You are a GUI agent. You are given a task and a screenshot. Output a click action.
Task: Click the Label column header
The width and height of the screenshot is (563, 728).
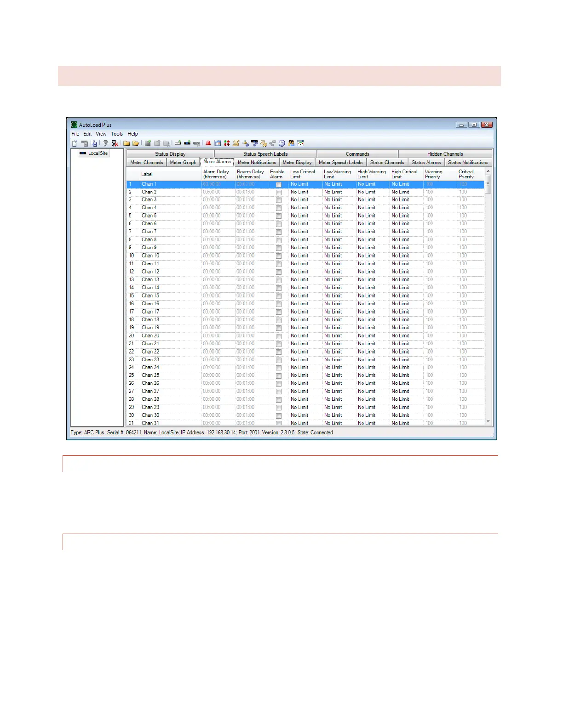(x=171, y=174)
